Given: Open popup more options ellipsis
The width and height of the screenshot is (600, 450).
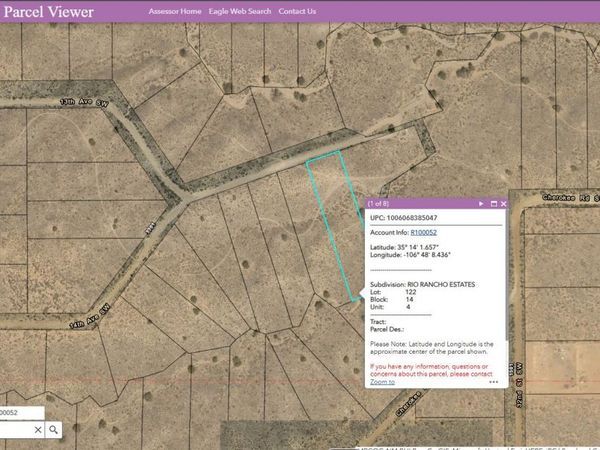Looking at the screenshot, I should coord(494,382).
